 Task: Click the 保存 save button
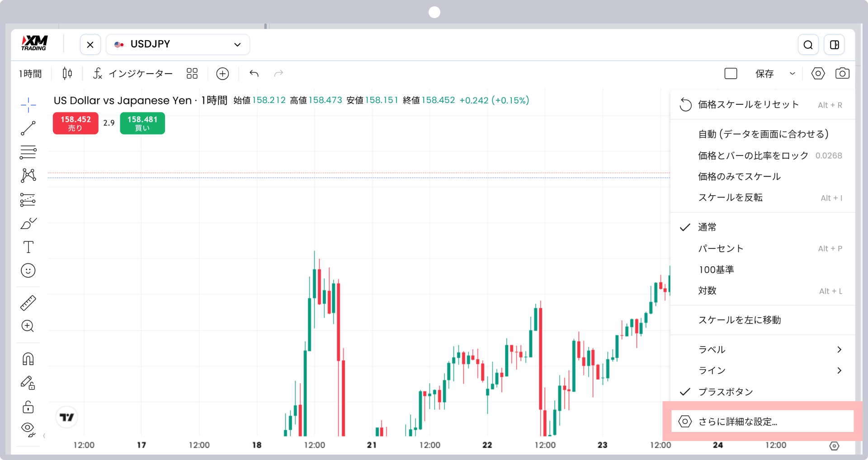pos(764,74)
